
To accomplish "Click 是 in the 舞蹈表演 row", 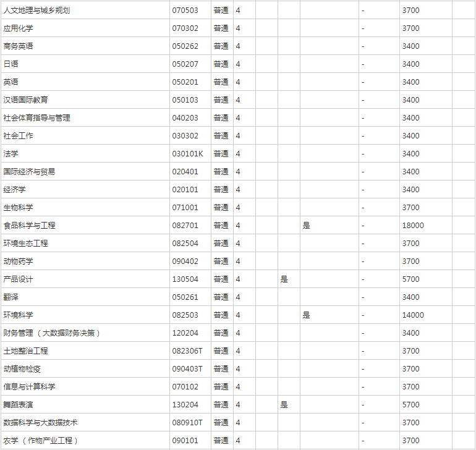I will pyautogui.click(x=284, y=405).
